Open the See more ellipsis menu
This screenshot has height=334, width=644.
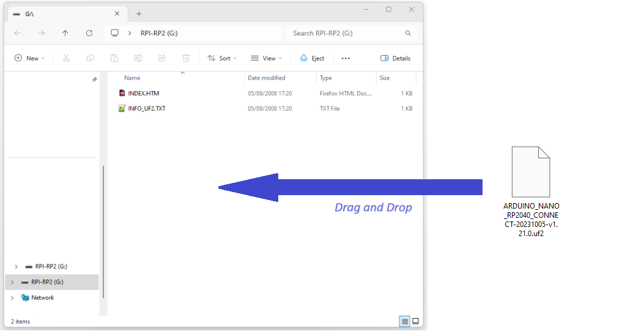tap(346, 58)
